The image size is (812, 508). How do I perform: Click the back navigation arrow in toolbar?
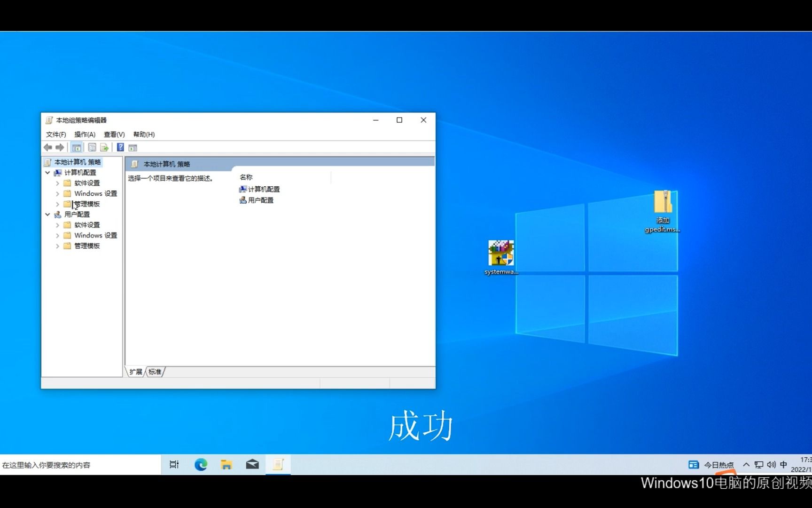[48, 147]
